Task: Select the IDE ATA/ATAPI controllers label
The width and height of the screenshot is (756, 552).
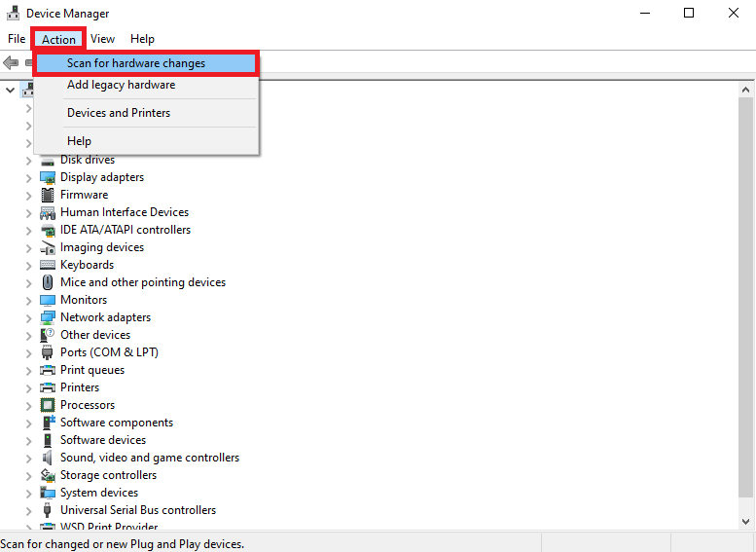Action: coord(126,230)
